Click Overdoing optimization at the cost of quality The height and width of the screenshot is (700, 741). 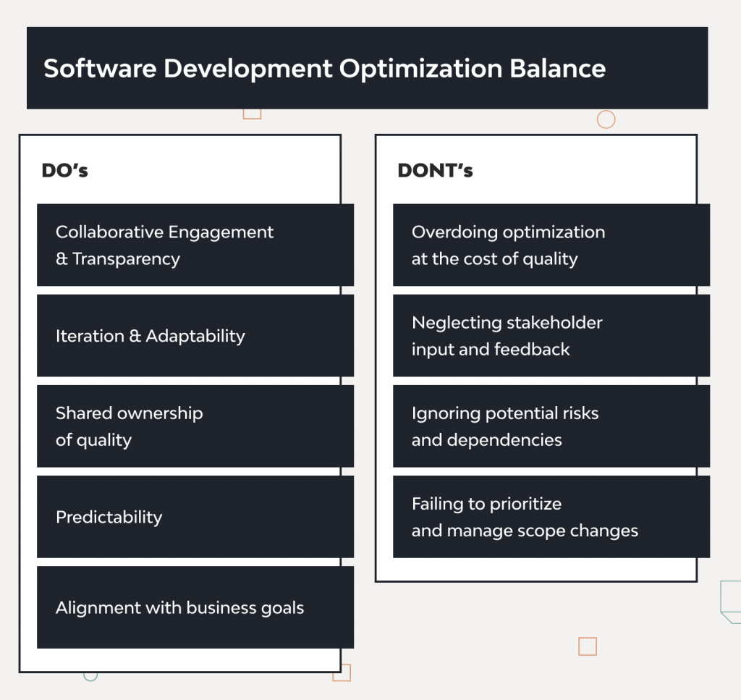click(551, 244)
